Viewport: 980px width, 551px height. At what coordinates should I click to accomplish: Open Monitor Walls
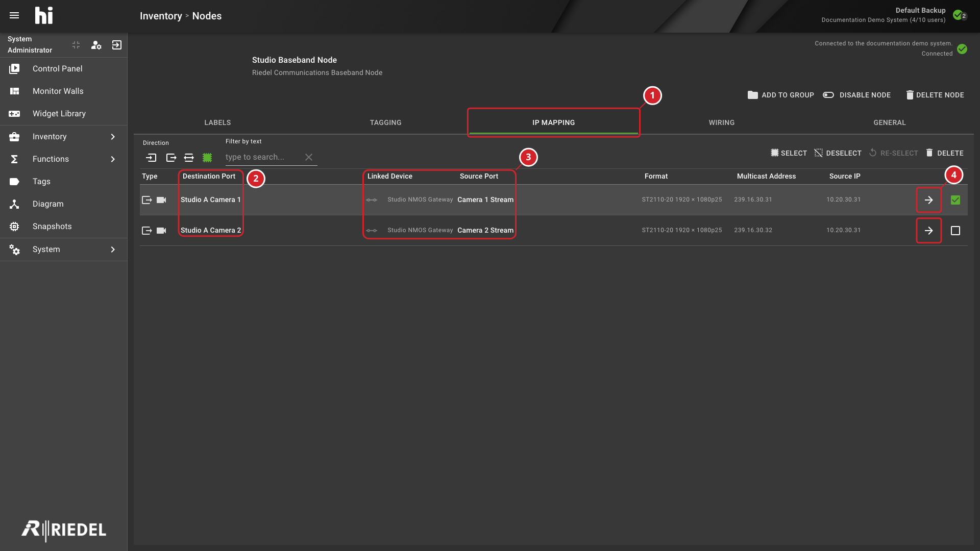click(x=64, y=91)
